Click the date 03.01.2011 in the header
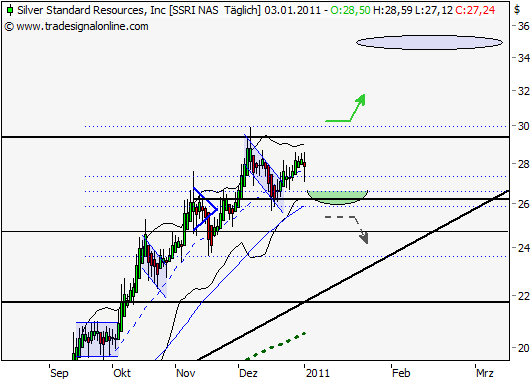Image resolution: width=531 pixels, height=380 pixels. pos(293,10)
